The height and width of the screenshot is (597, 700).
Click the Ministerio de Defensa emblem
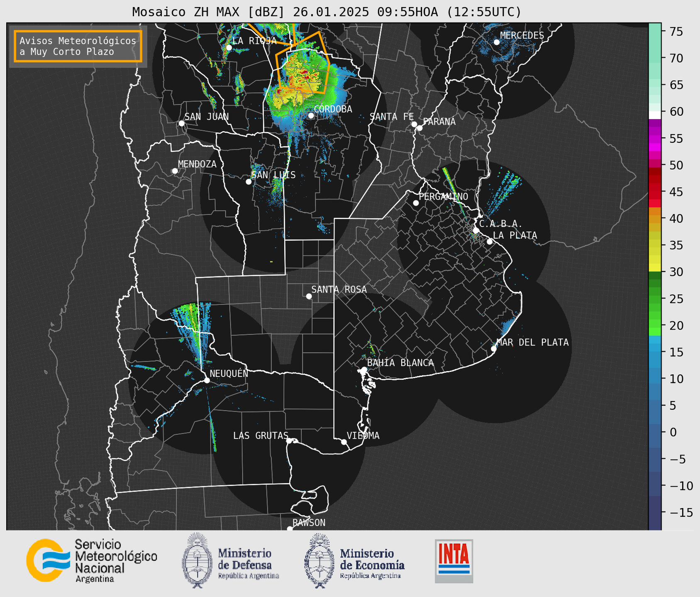(197, 560)
